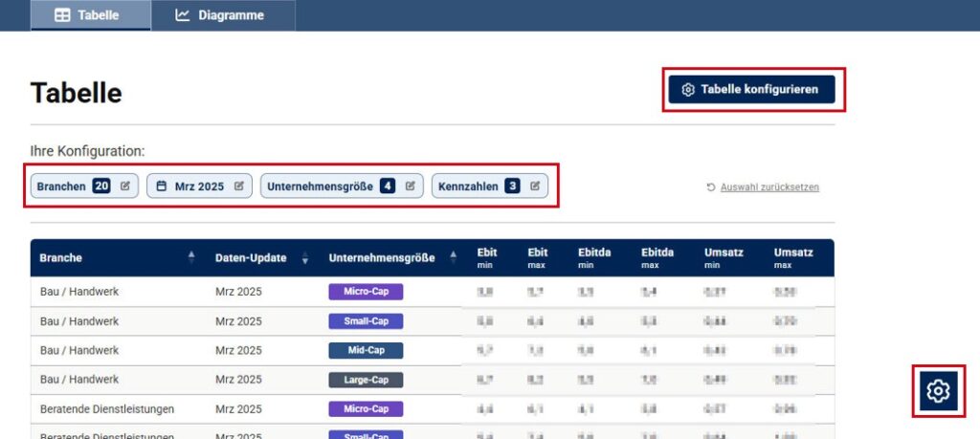Image resolution: width=980 pixels, height=439 pixels.
Task: Click the Umsatz min column header
Action: (724, 258)
